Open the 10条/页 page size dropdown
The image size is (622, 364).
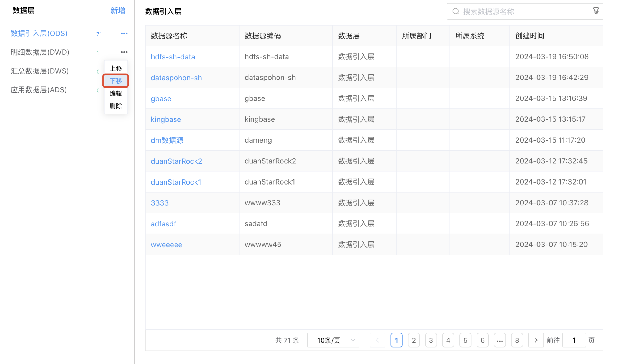coord(333,340)
